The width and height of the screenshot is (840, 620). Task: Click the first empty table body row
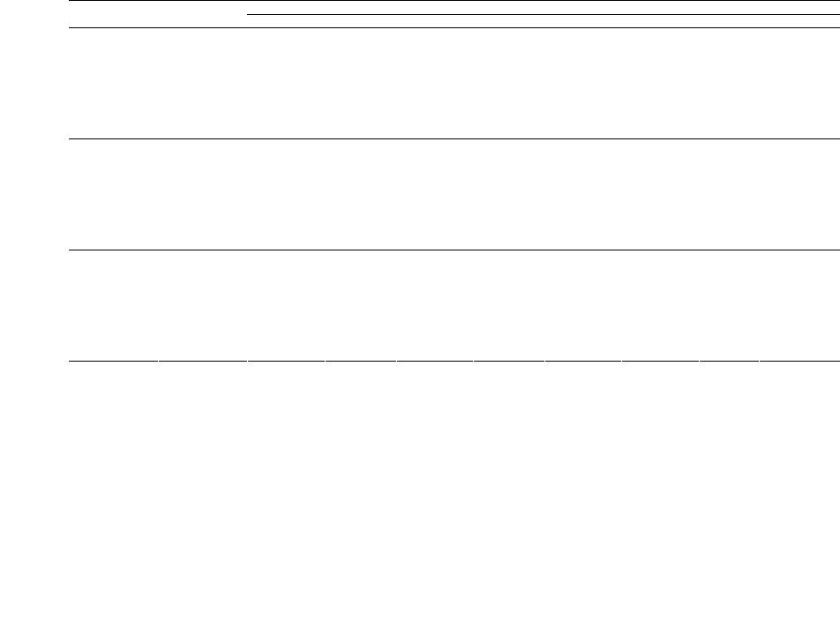tap(454, 83)
